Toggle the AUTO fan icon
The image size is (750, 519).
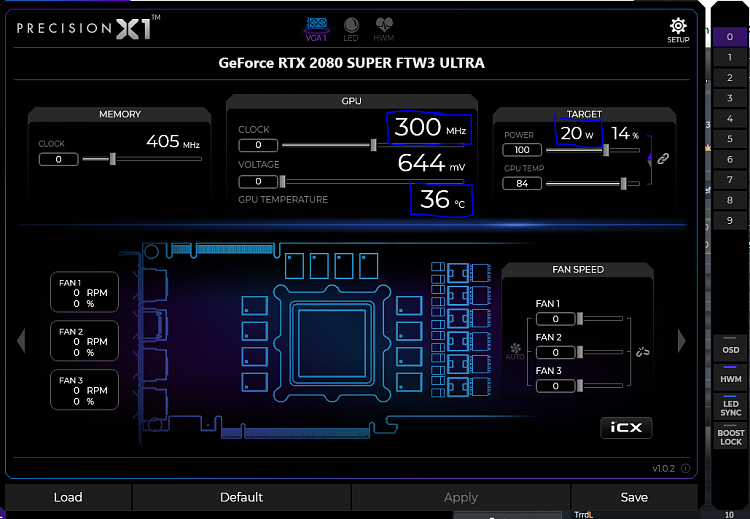pos(515,351)
